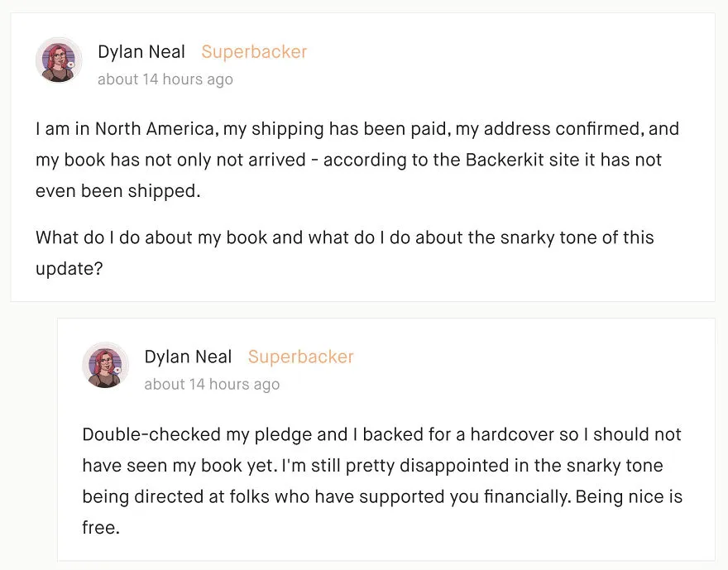Click the Dylan Neal name in the reply
The image size is (728, 570).
(x=188, y=357)
